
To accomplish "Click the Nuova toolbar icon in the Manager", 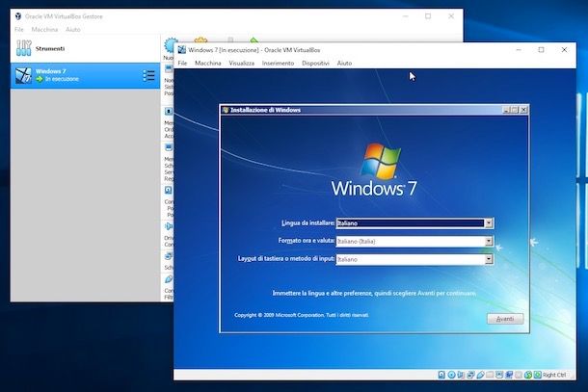I will 170,45.
